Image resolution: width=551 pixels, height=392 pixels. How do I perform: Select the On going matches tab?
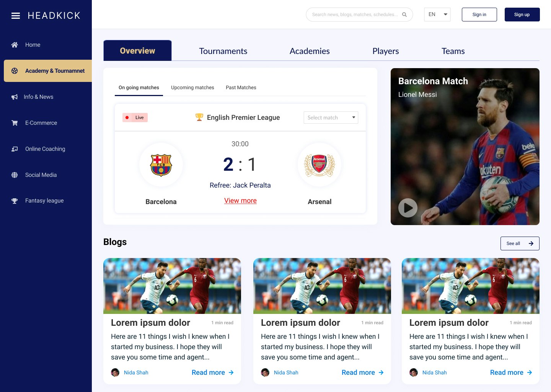[139, 88]
